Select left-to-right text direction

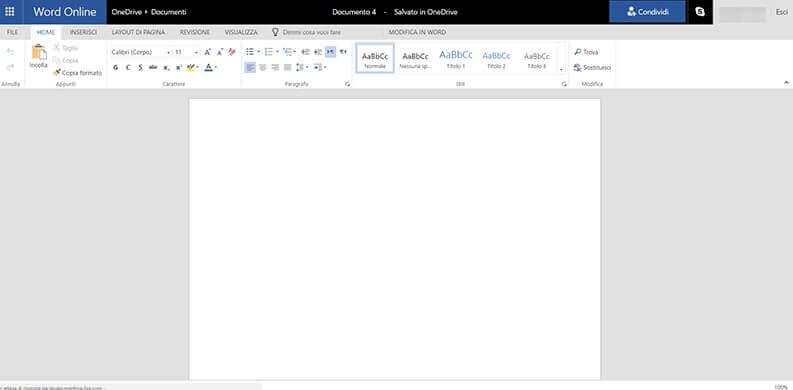330,52
